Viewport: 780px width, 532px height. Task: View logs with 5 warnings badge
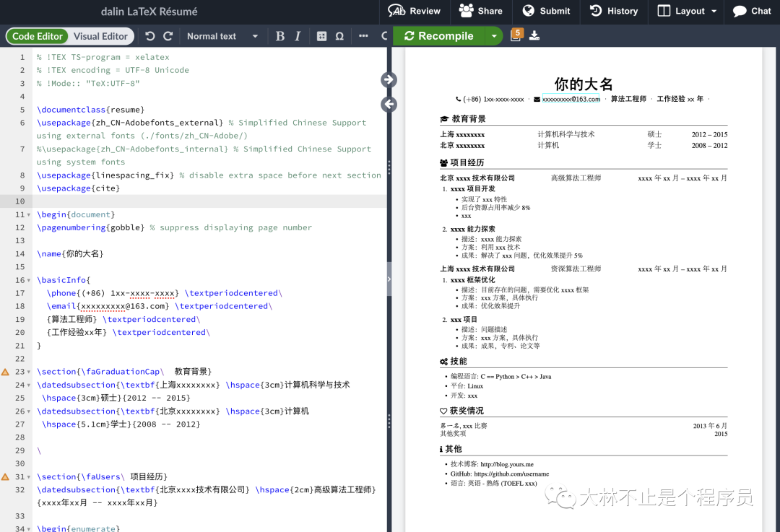(x=516, y=35)
